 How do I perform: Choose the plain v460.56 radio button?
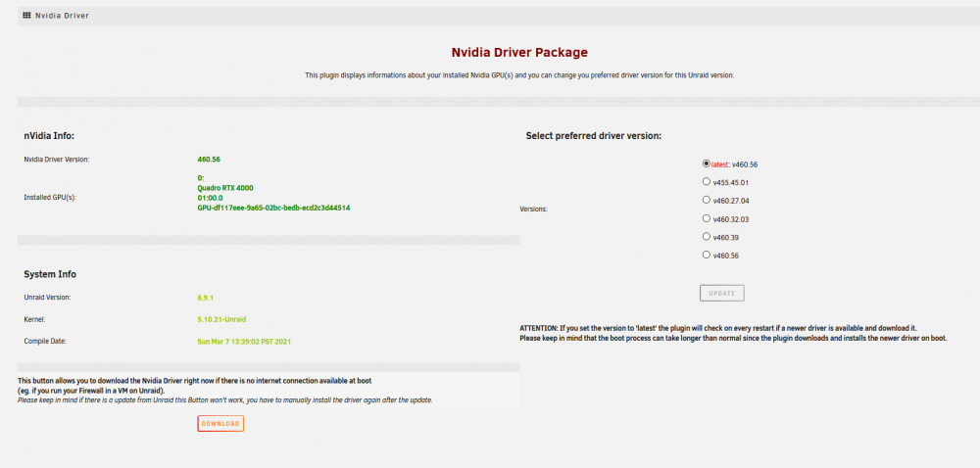pyautogui.click(x=707, y=255)
